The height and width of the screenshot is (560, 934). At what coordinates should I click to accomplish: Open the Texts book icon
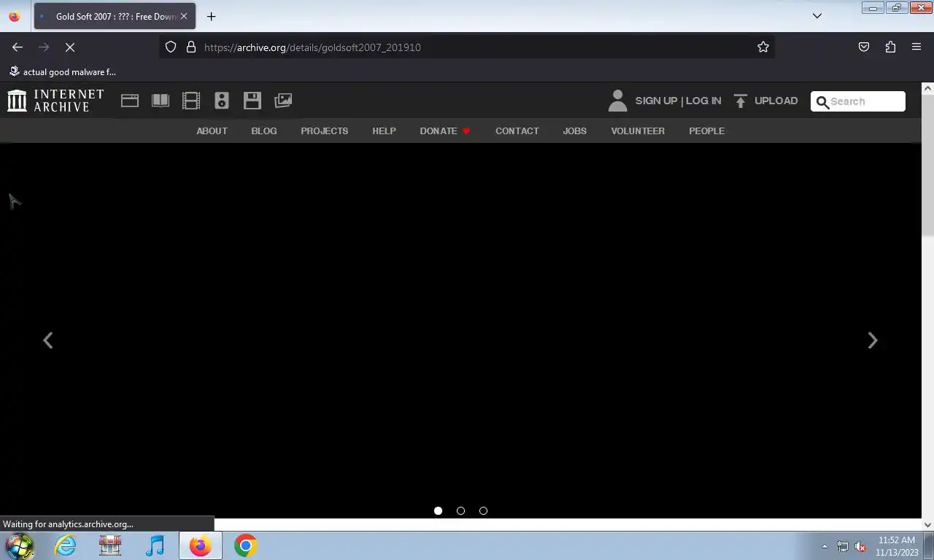pyautogui.click(x=161, y=101)
